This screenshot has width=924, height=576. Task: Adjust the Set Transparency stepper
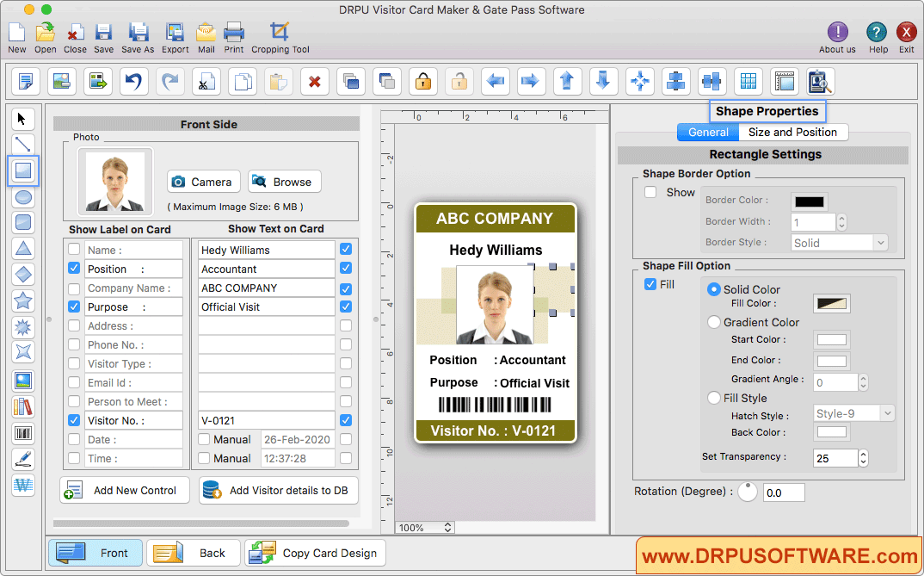(863, 457)
